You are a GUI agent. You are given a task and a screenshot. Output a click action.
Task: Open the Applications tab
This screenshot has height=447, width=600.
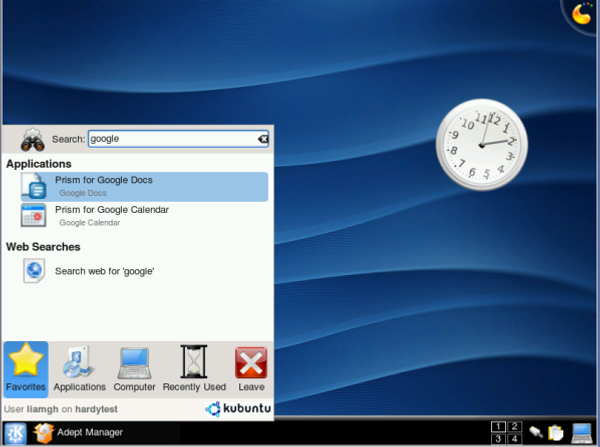click(80, 369)
